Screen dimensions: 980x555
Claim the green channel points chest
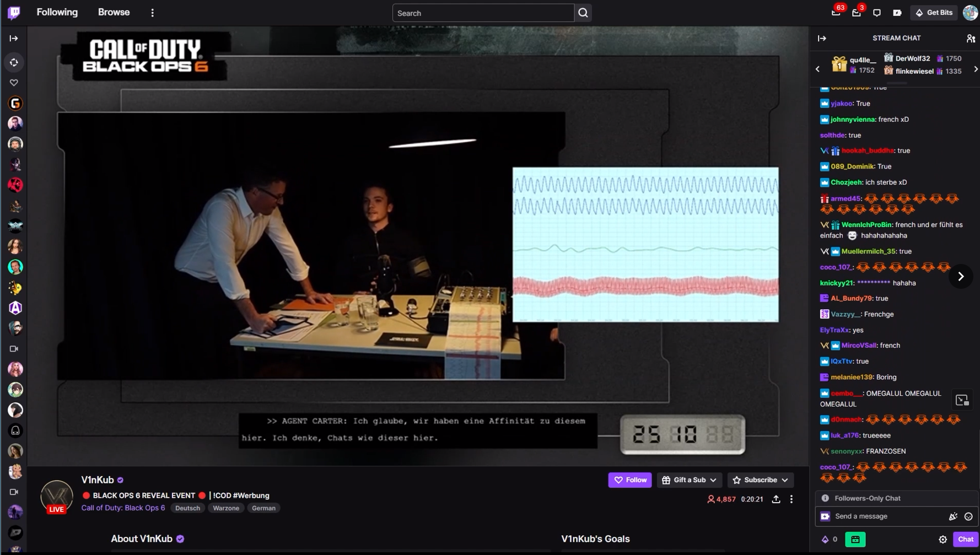[855, 540]
